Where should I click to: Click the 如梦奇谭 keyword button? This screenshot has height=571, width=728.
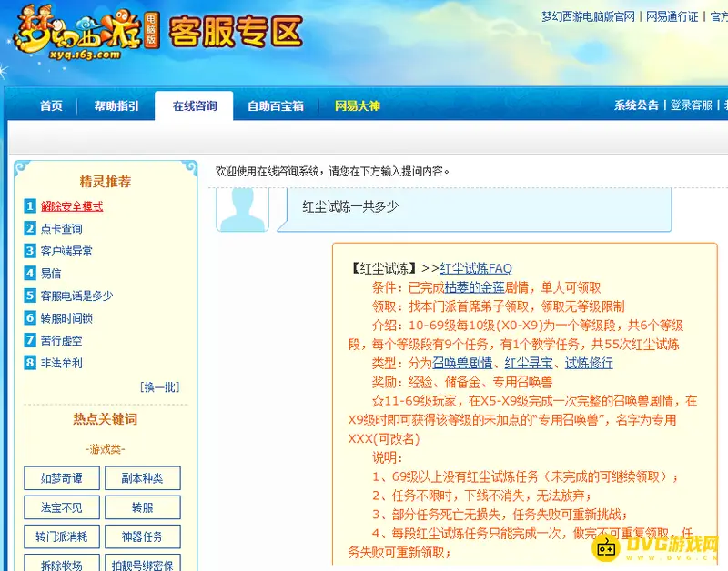click(62, 478)
